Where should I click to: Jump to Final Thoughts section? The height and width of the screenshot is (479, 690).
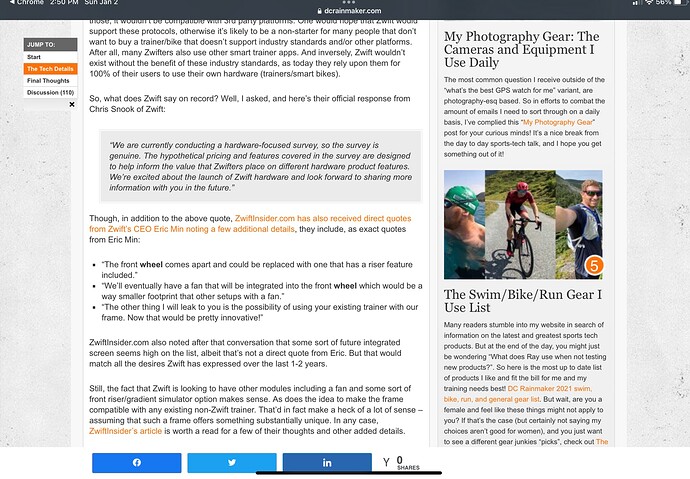tap(50, 80)
